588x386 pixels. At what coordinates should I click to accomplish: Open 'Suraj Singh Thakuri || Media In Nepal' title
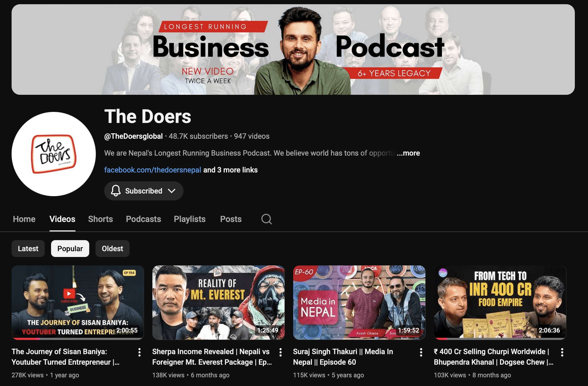(343, 357)
